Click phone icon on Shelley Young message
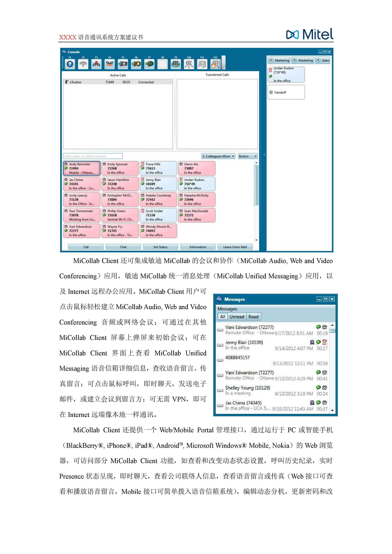The height and width of the screenshot is (554, 392). click(x=325, y=387)
